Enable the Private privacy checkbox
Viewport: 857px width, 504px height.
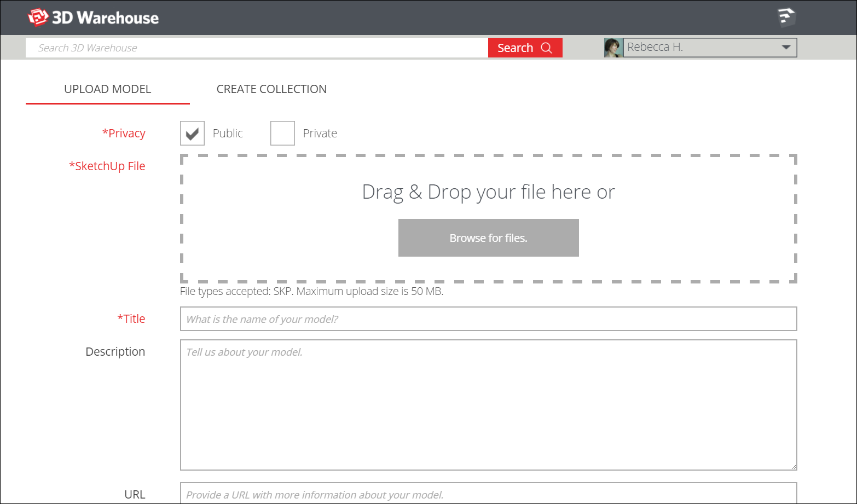click(282, 134)
